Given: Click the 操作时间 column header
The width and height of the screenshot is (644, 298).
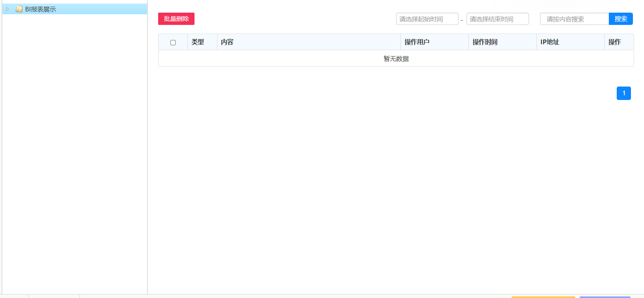Looking at the screenshot, I should pyautogui.click(x=485, y=42).
